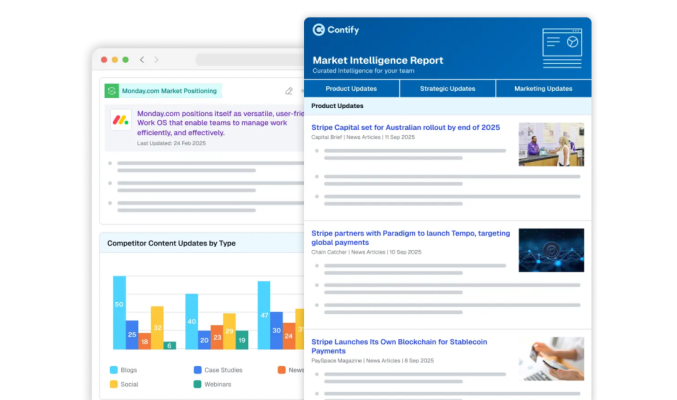Image resolution: width=677 pixels, height=400 pixels.
Task: Open Stripe partners with Paradigm Tempo article
Action: tap(411, 238)
